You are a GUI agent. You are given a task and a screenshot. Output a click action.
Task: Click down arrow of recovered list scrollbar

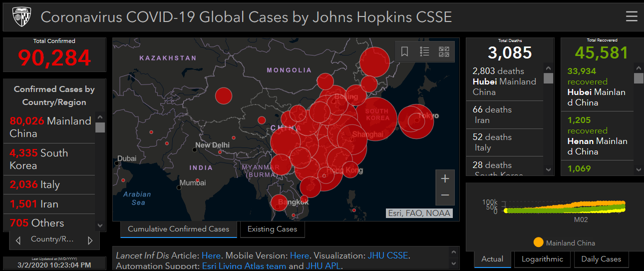639,170
